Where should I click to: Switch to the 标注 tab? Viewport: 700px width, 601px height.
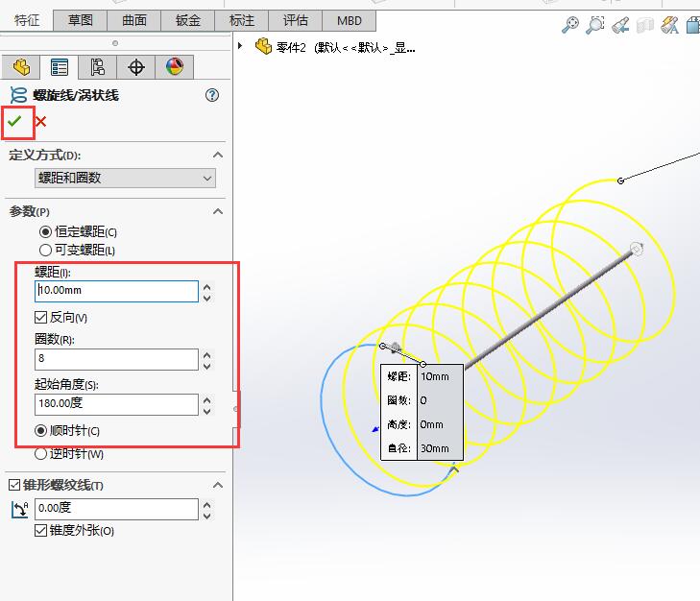(242, 20)
